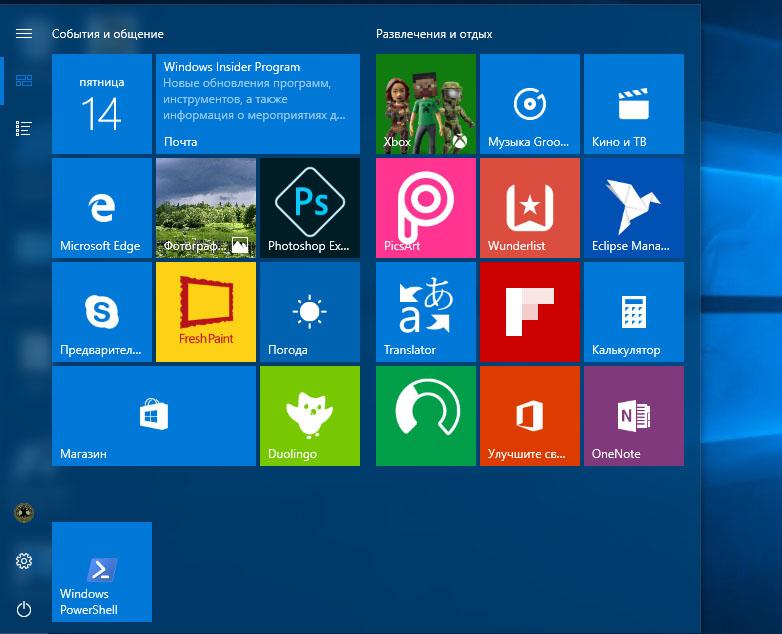
Task: Open Windows PowerShell tile
Action: [x=102, y=572]
